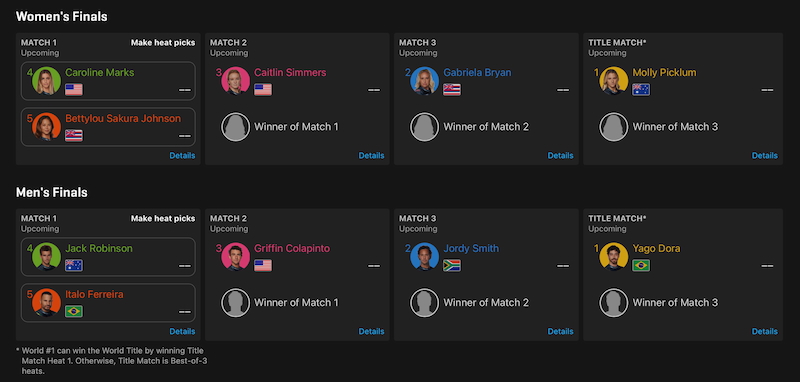Screen dimensions: 800x382
Task: Click Caroline Marks' avatar photo
Action: tap(46, 81)
